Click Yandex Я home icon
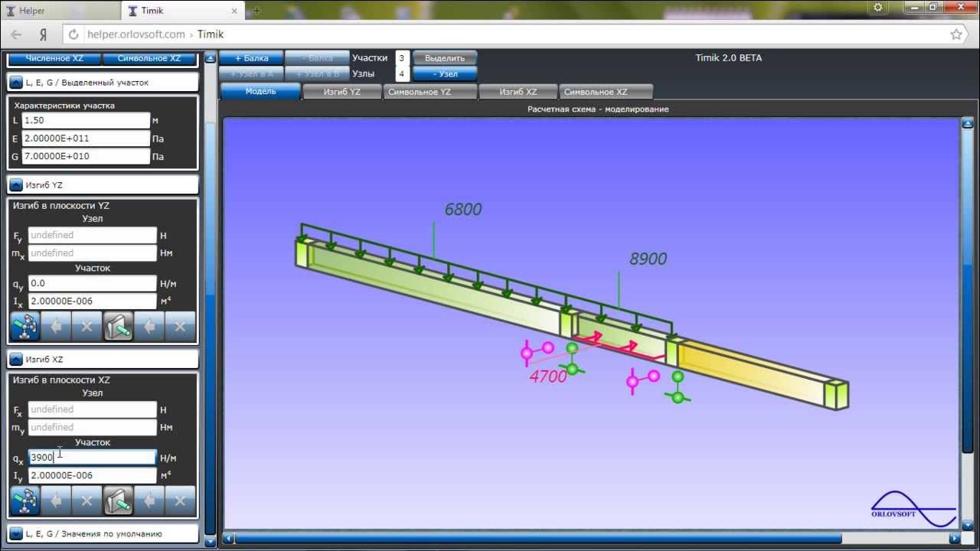This screenshot has width=980, height=551. coord(44,34)
